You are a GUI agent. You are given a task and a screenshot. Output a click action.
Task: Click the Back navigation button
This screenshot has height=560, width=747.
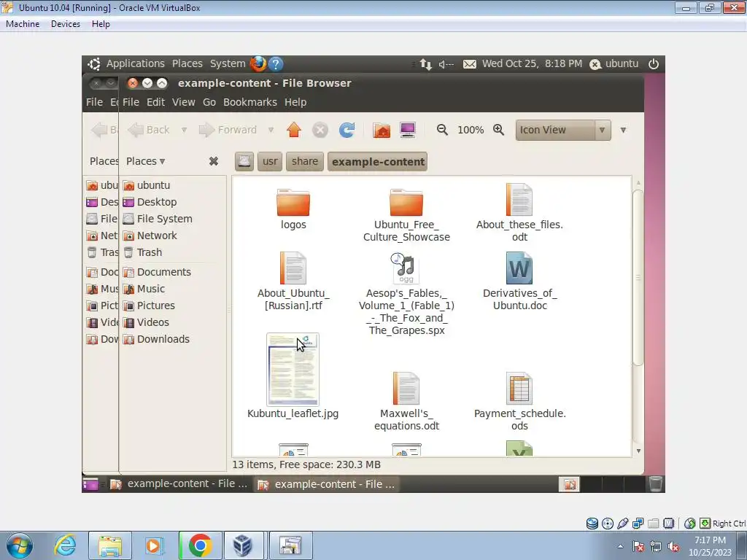pyautogui.click(x=149, y=130)
